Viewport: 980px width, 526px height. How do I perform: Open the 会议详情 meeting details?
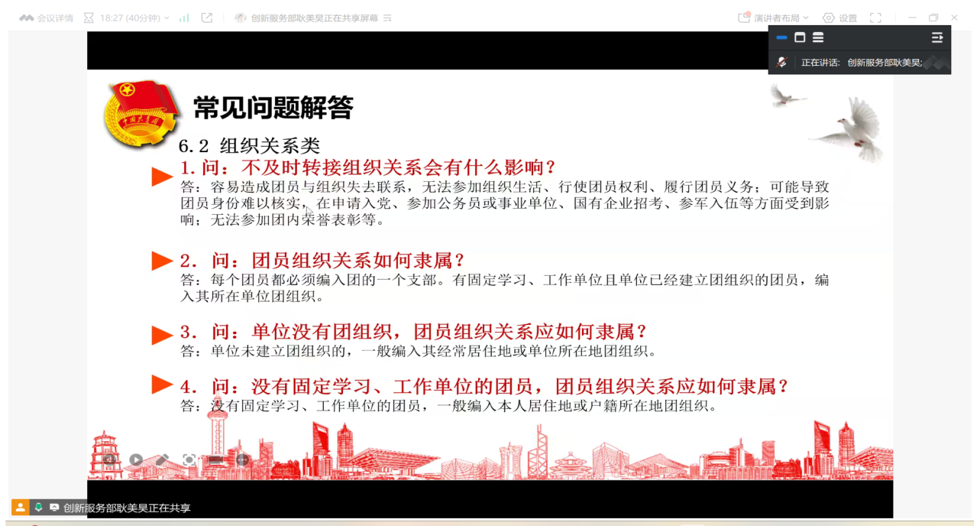[47, 18]
